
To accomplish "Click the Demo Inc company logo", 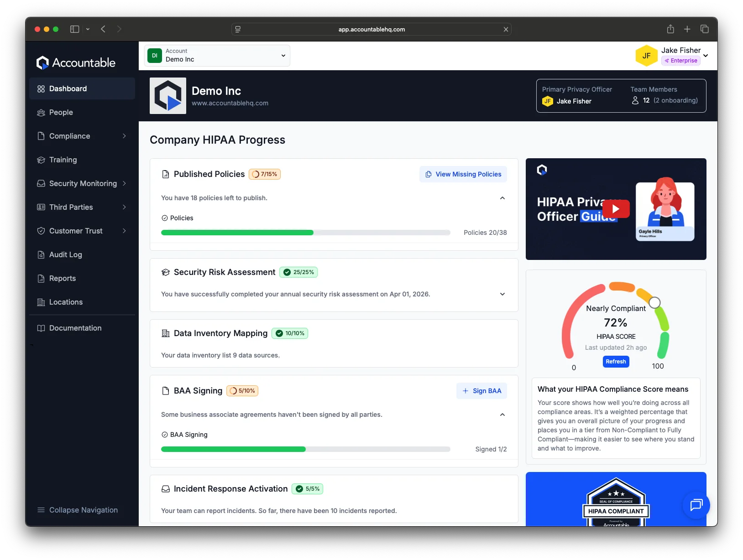I will pyautogui.click(x=168, y=96).
